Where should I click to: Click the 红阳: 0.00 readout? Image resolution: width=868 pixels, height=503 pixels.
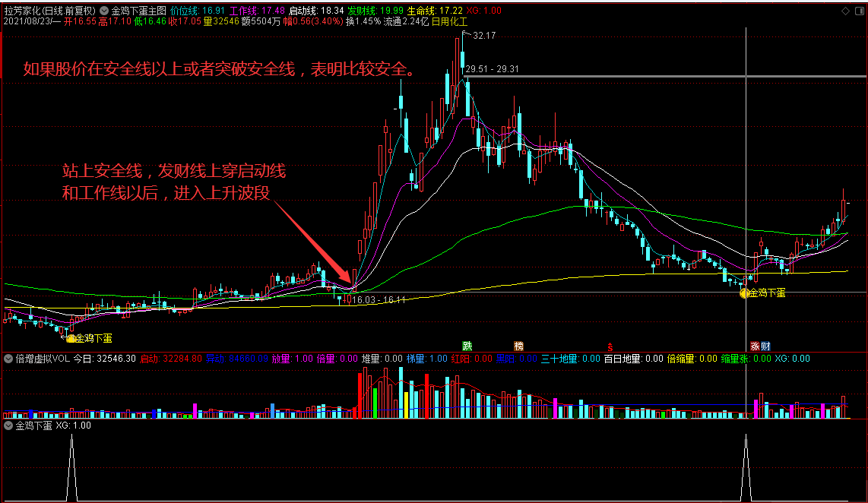pyautogui.click(x=472, y=359)
